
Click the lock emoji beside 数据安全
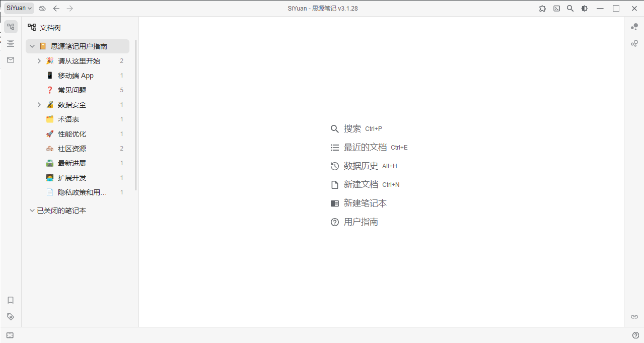tap(50, 105)
